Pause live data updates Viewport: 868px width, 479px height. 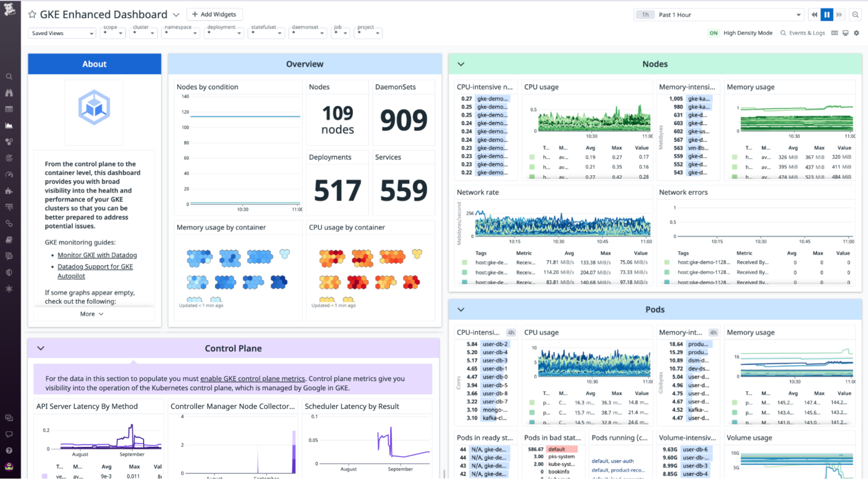pos(827,14)
